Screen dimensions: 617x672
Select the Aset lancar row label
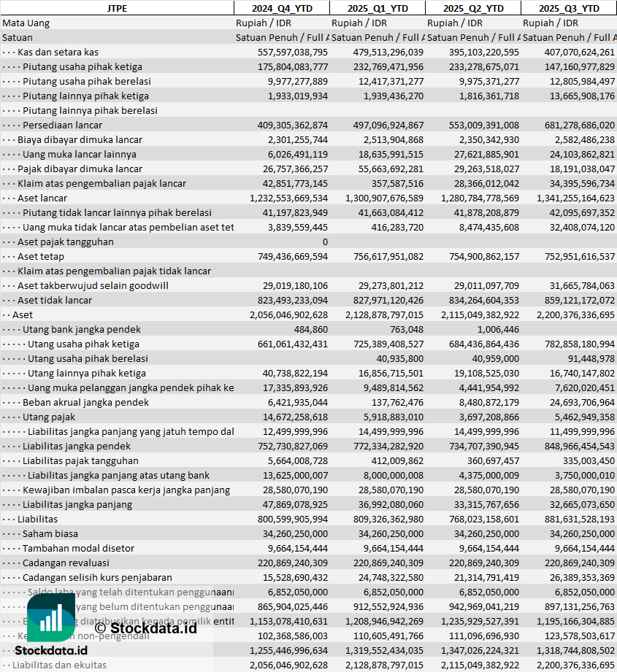point(42,198)
